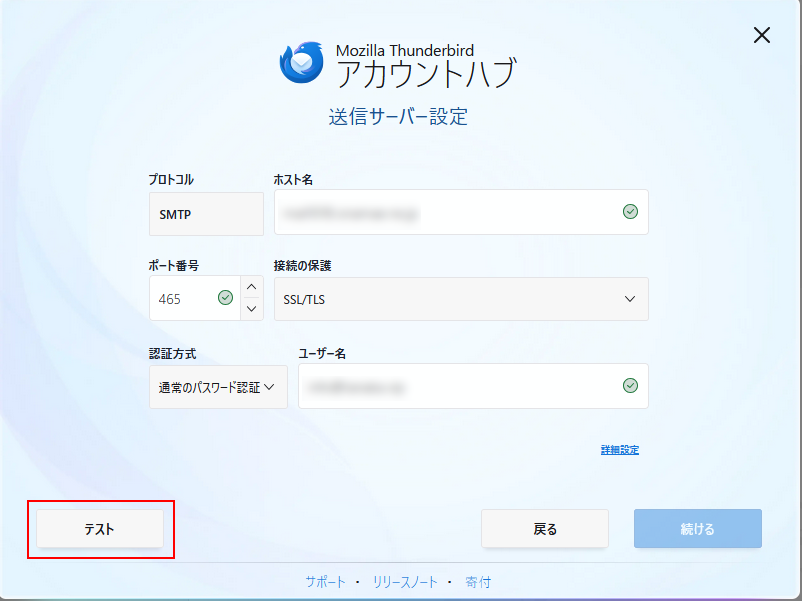Open the 接続の保護 SSL/TLS dropdown
Screen dimensions: 802x601
[x=461, y=299]
